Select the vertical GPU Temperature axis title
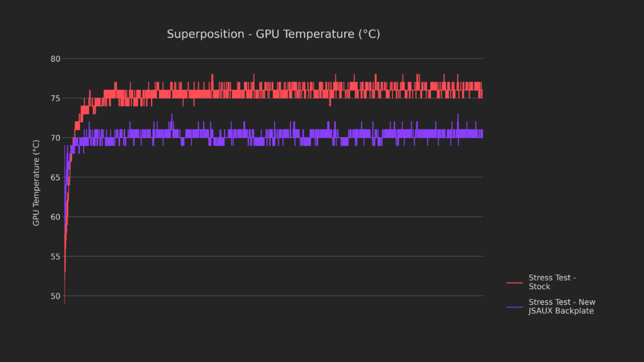The image size is (644, 362). coord(36,183)
